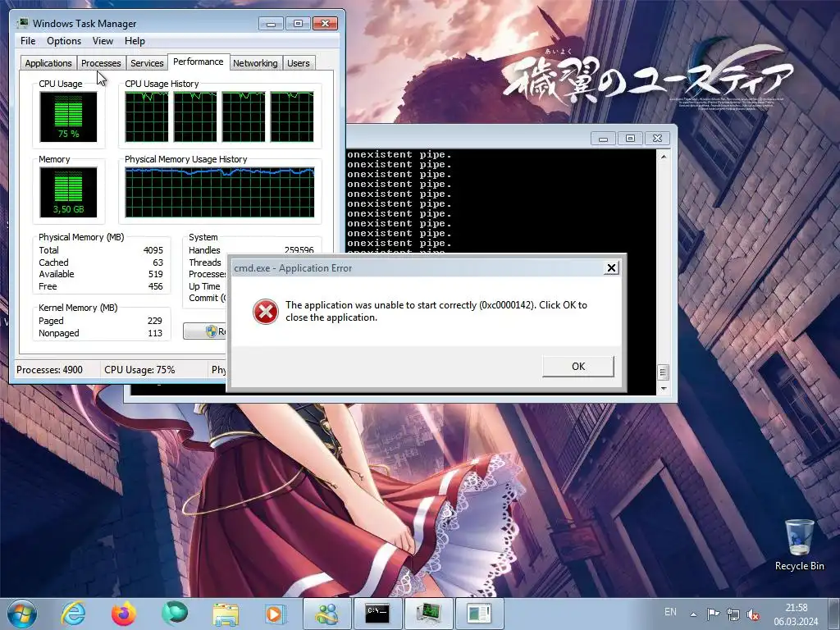The height and width of the screenshot is (630, 840).
Task: Click the error message text about 0xc0000142
Action: tap(436, 311)
